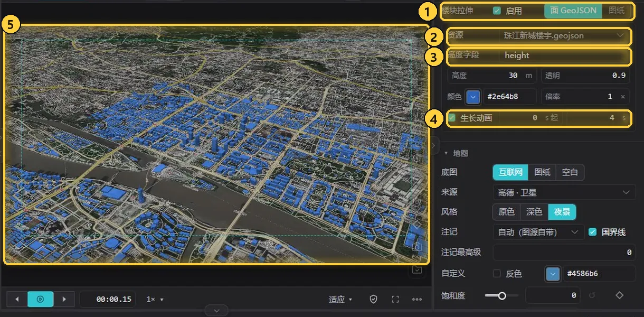644x317 pixels.
Task: Enable the 楼块拉伸 启用 checkbox
Action: click(x=497, y=11)
